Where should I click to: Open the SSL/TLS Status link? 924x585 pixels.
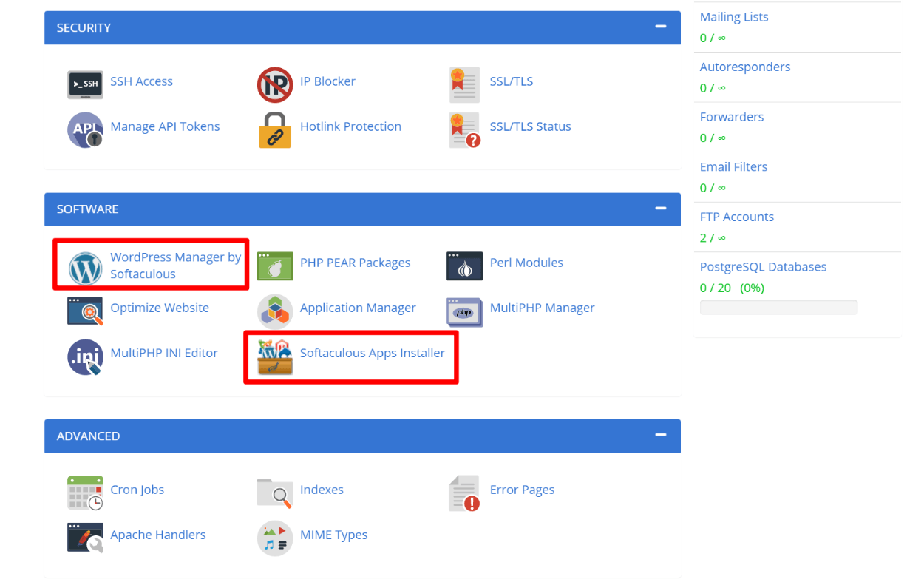(x=531, y=126)
